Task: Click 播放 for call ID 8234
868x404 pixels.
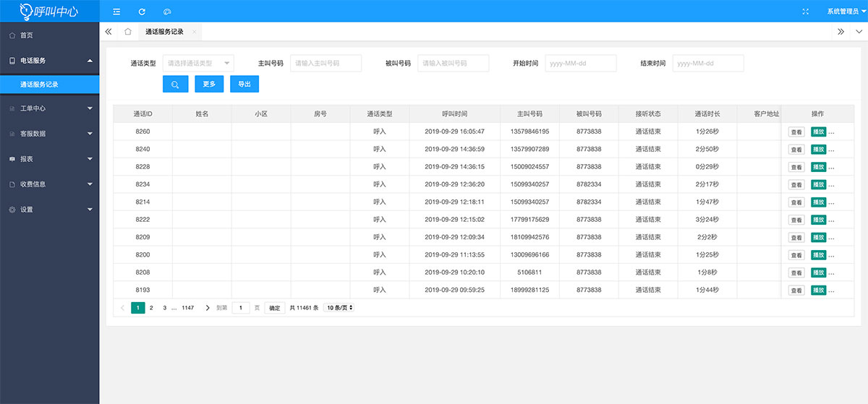Action: coord(818,184)
